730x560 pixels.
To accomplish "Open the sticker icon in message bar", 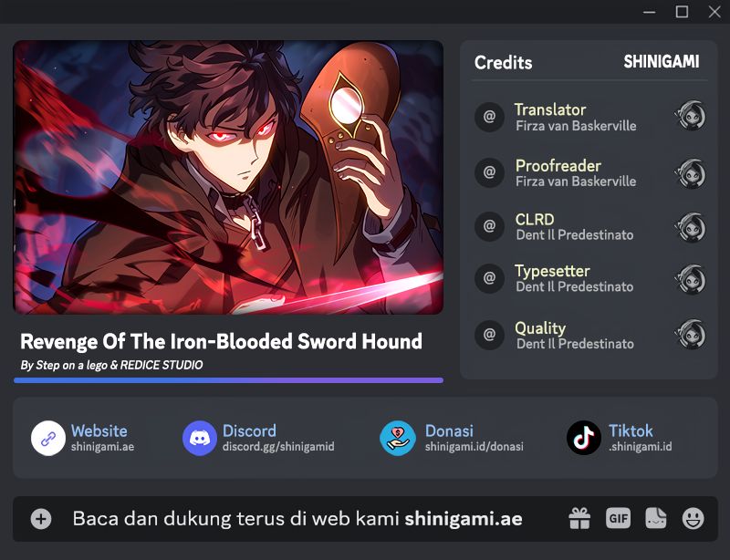I will [655, 518].
